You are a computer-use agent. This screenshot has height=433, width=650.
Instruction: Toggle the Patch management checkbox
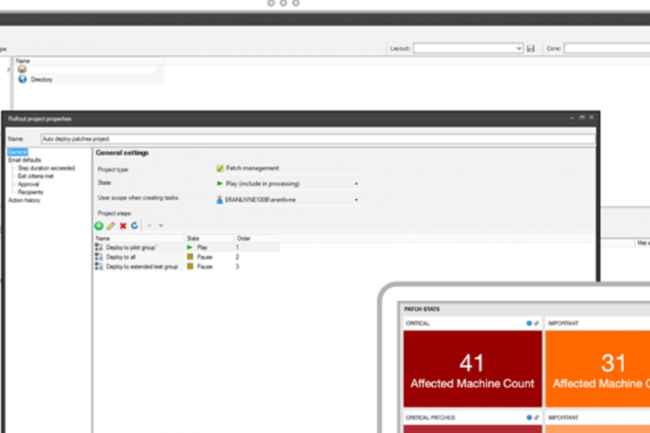tap(220, 168)
